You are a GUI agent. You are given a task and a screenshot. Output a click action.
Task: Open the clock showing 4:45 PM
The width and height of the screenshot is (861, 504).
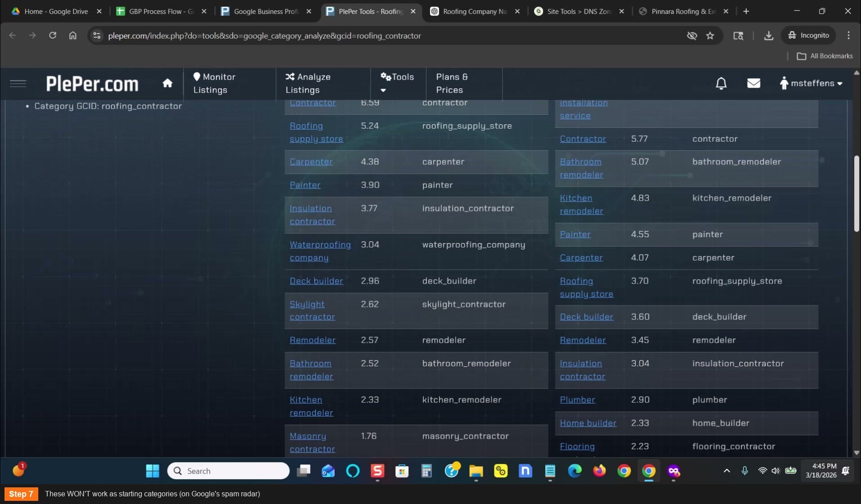pos(821,471)
